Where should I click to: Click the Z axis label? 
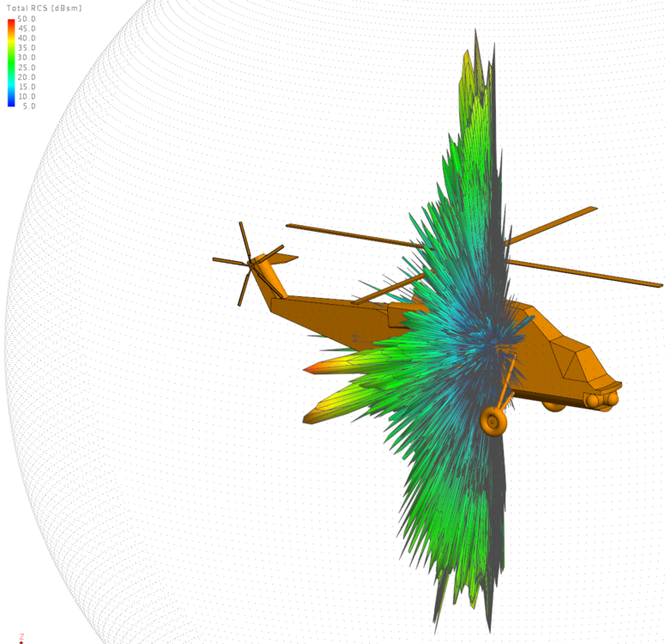click(x=21, y=636)
